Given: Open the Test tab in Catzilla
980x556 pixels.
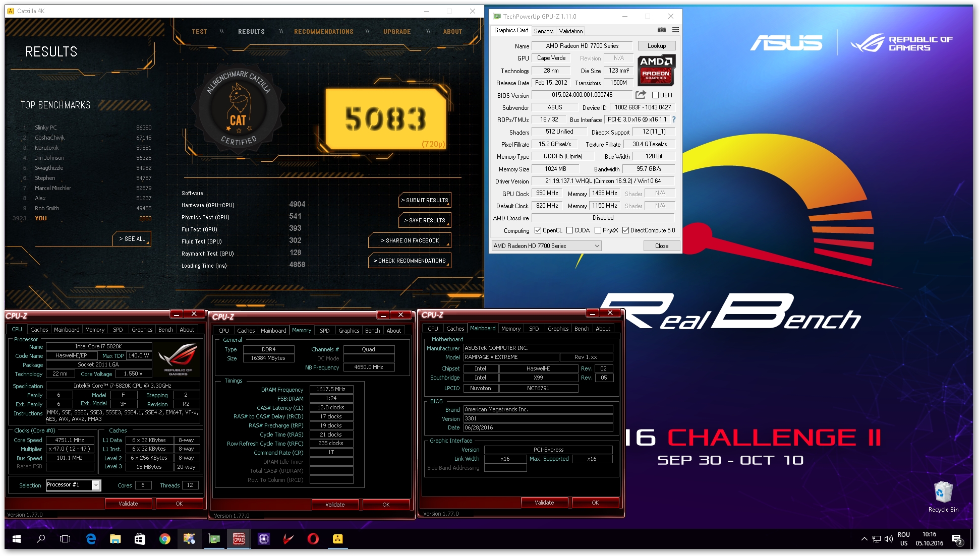Looking at the screenshot, I should 199,32.
